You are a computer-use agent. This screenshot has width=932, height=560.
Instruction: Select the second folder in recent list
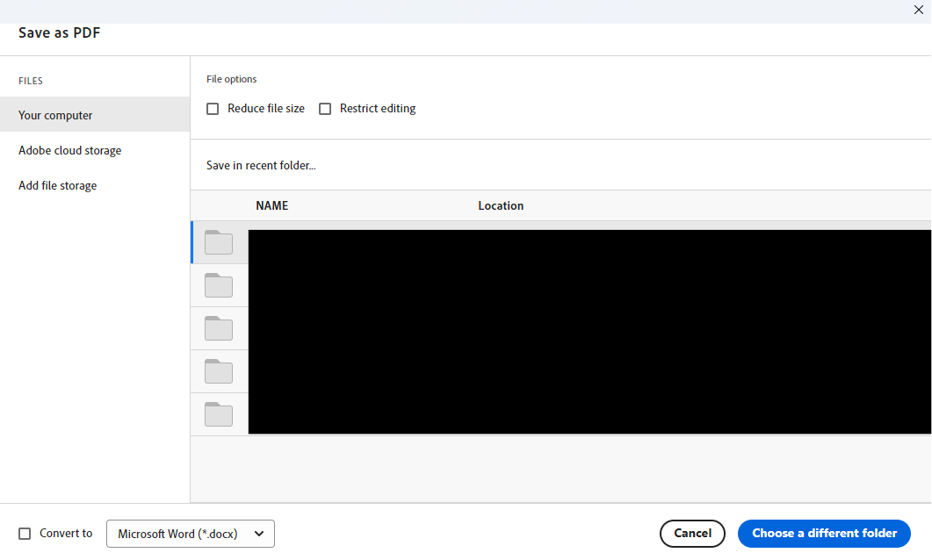pyautogui.click(x=219, y=284)
